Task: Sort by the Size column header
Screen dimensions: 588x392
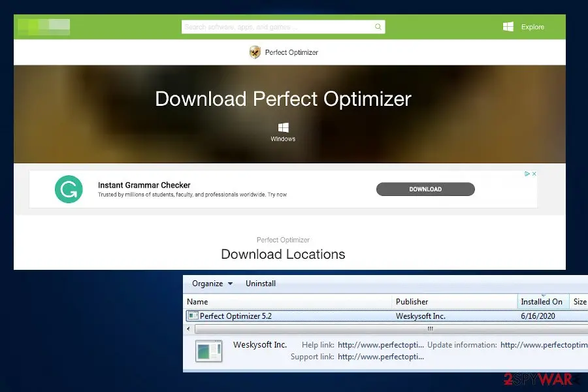Action: [x=579, y=302]
